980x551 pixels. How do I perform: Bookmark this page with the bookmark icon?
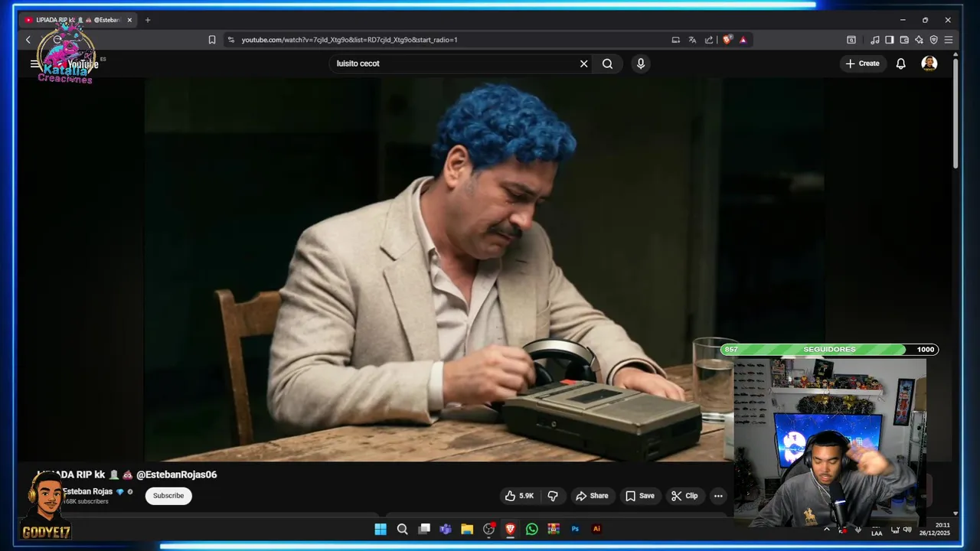pos(212,40)
